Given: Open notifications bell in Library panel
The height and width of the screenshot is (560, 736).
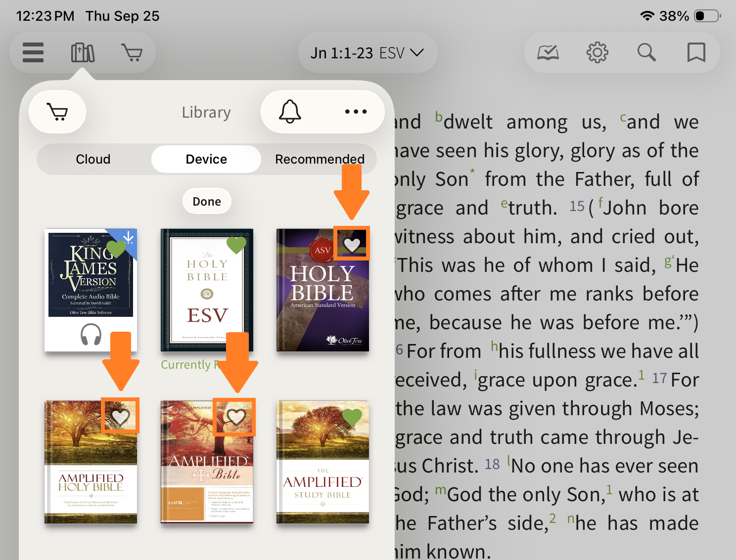Looking at the screenshot, I should pyautogui.click(x=290, y=112).
